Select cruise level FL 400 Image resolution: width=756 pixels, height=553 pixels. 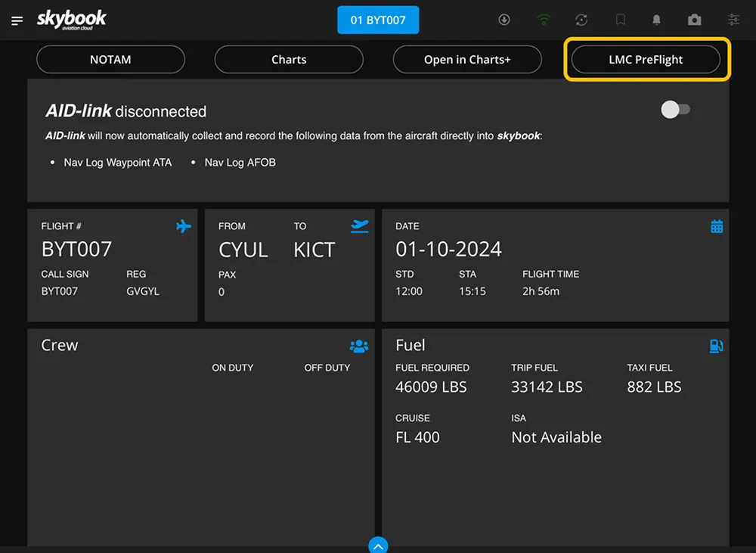point(417,437)
